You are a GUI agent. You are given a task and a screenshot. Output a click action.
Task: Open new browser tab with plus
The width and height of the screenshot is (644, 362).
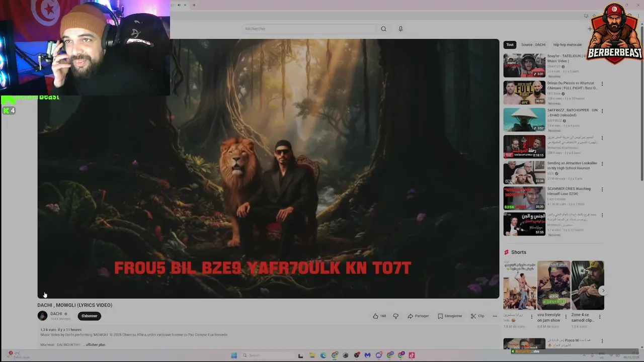pyautogui.click(x=194, y=5)
